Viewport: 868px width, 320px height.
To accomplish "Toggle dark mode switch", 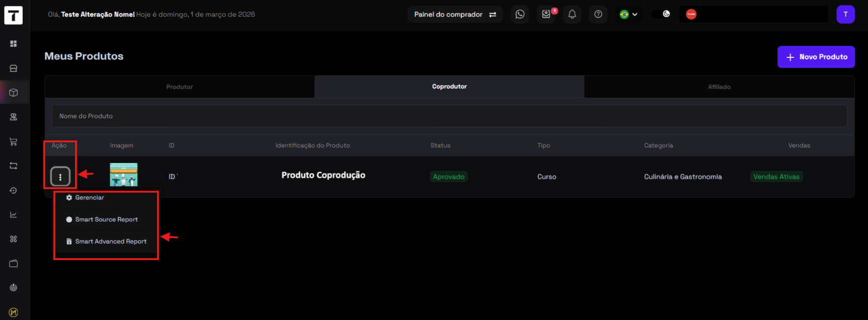I will 661,14.
